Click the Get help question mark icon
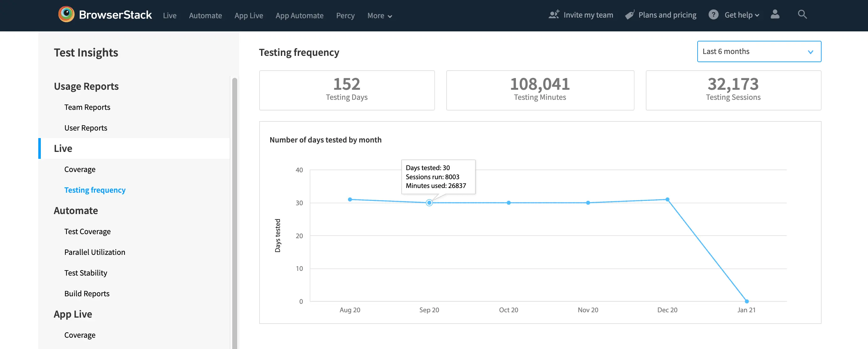This screenshot has width=868, height=349. coord(713,15)
